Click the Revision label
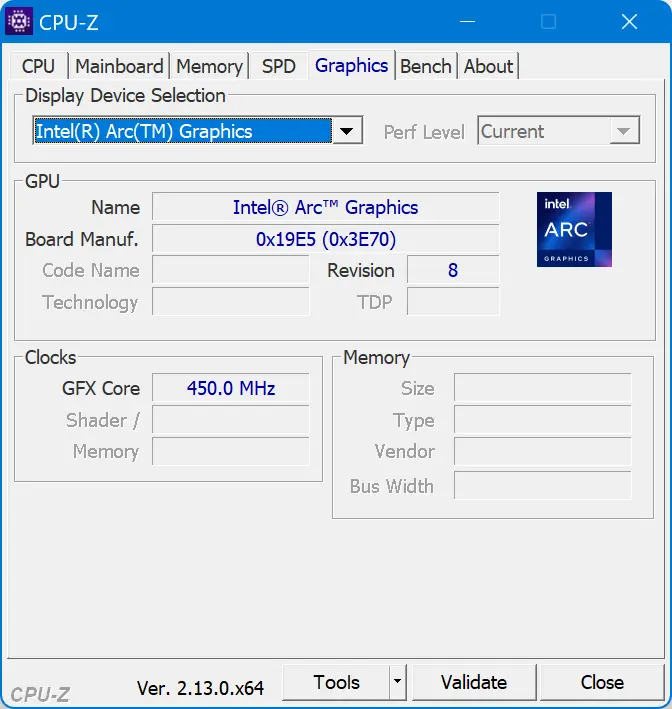The width and height of the screenshot is (672, 709). [x=361, y=270]
